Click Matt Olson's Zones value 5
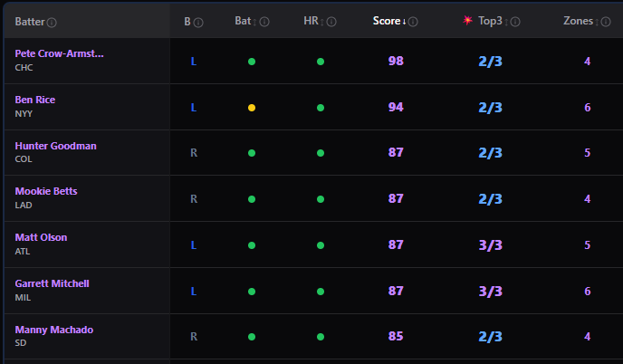Viewport: 623px width, 364px height. click(x=588, y=245)
